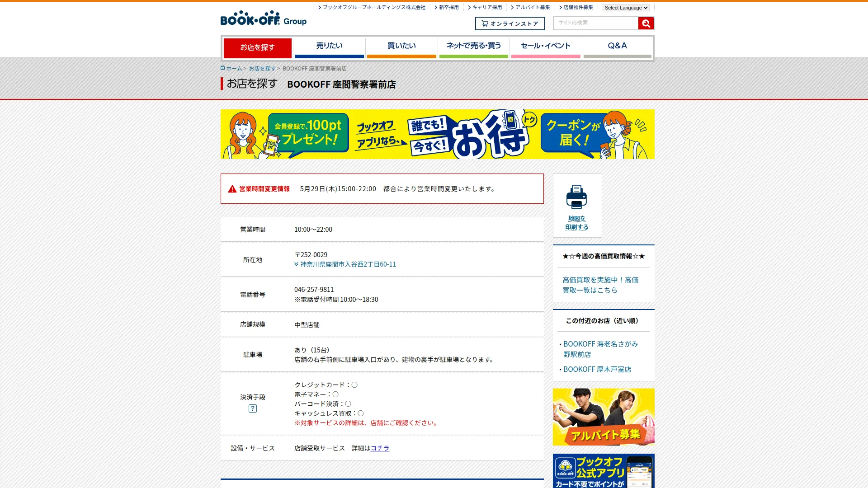868x488 pixels.
Task: Click the BOOK·OFF Group logo
Action: click(263, 19)
